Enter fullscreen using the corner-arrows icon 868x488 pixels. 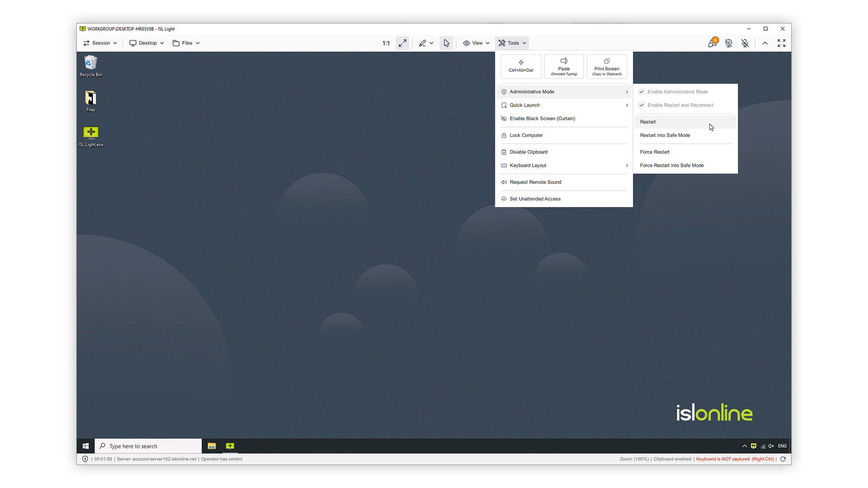pos(782,43)
